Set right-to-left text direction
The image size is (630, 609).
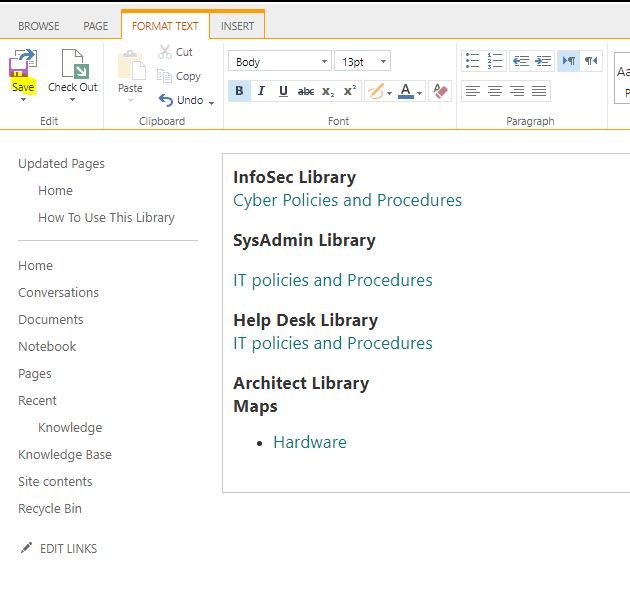click(x=591, y=61)
